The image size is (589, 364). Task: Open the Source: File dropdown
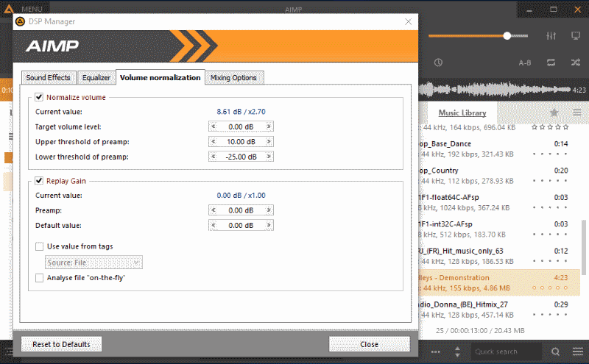tap(94, 263)
